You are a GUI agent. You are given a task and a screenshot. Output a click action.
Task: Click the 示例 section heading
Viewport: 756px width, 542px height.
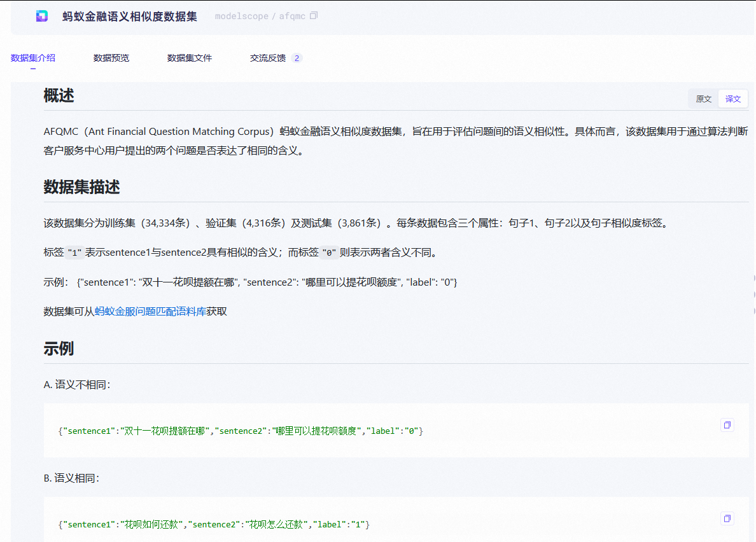coord(59,349)
